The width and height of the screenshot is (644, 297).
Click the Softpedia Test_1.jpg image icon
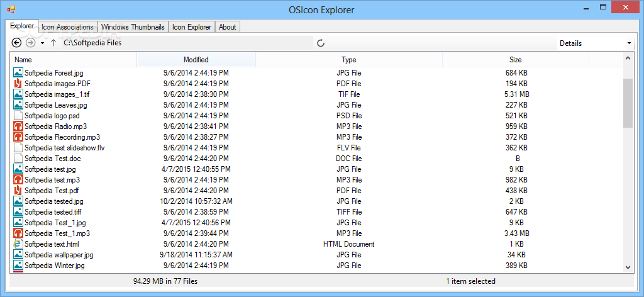point(18,222)
